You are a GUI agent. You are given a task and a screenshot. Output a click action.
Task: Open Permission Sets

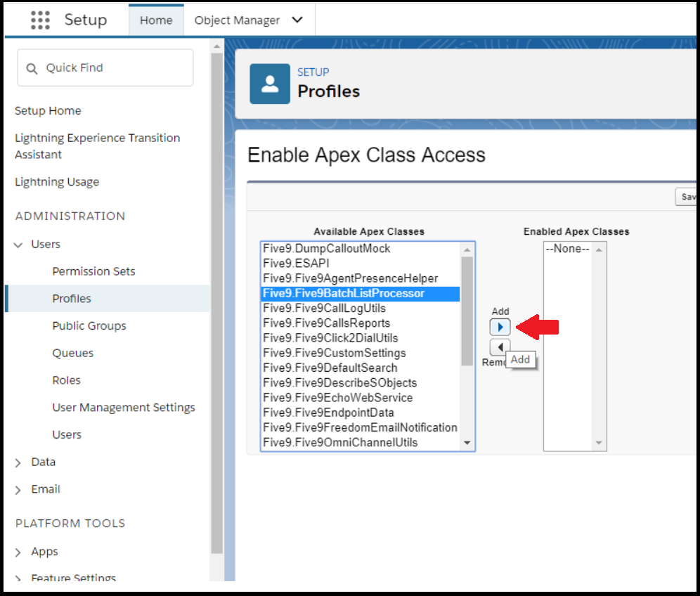pyautogui.click(x=93, y=271)
